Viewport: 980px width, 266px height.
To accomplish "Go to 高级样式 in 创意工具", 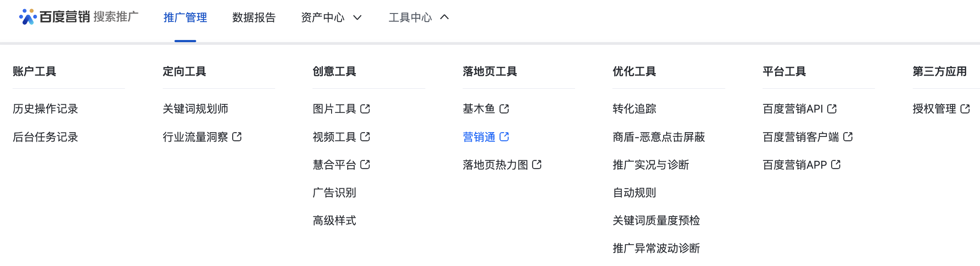I will pyautogui.click(x=334, y=220).
